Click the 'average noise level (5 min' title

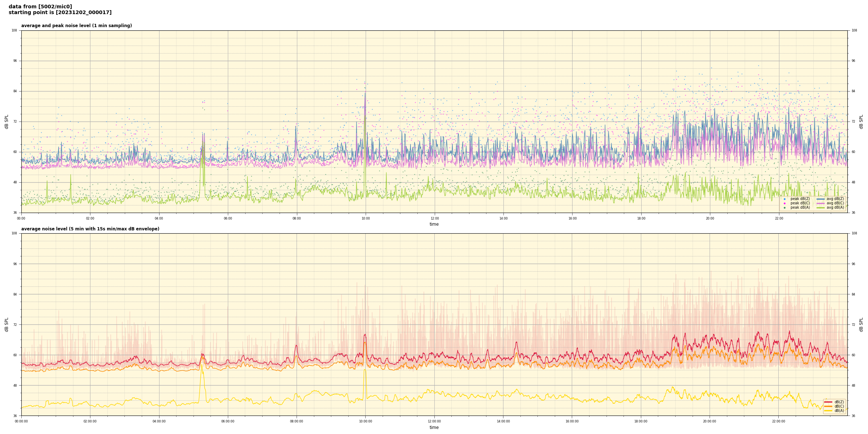pos(90,229)
